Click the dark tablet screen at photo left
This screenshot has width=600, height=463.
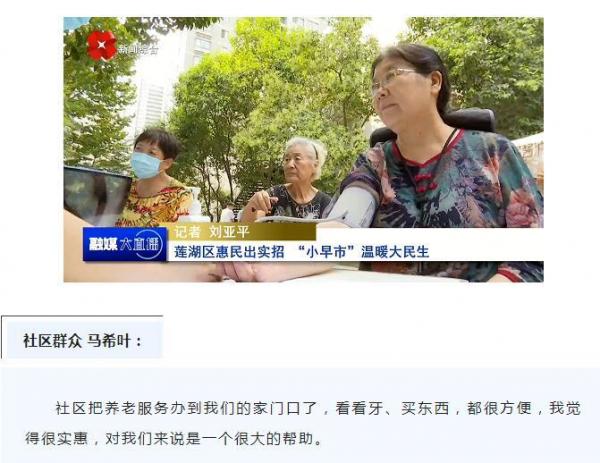coord(96,196)
